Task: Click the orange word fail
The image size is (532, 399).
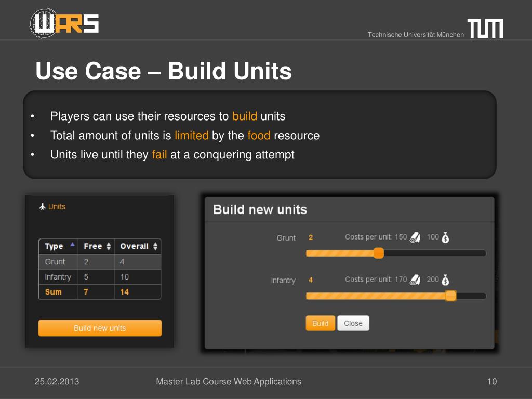Action: 159,154
